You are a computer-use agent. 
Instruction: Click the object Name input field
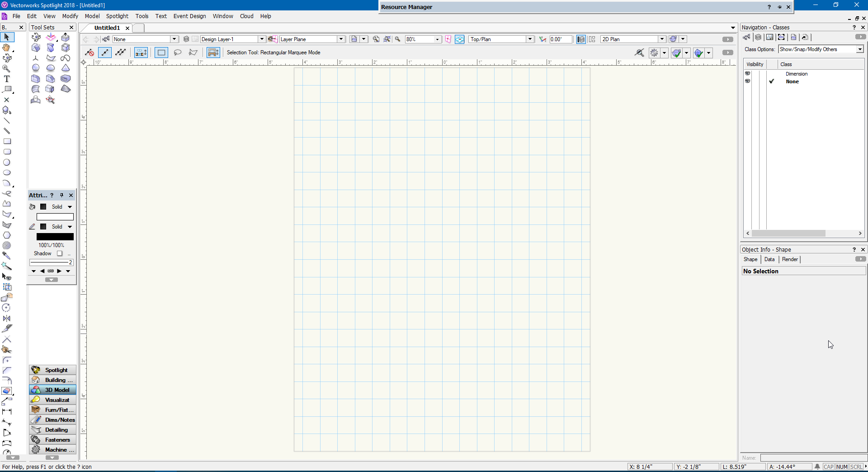coord(812,458)
